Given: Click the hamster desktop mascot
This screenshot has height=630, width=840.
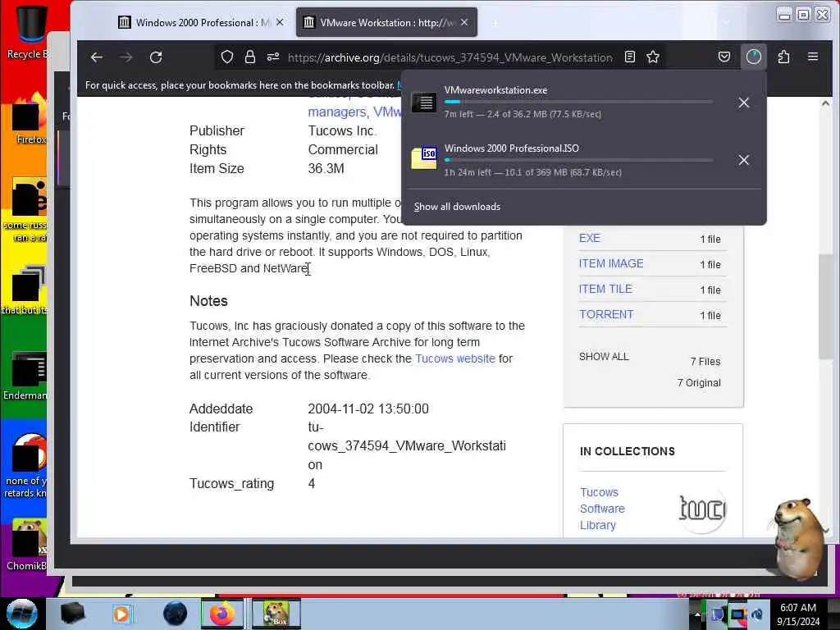Looking at the screenshot, I should [x=797, y=538].
